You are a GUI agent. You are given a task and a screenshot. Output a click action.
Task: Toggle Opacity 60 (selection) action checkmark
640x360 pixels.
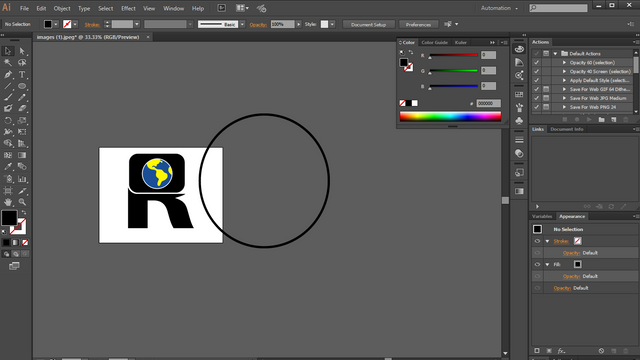536,62
